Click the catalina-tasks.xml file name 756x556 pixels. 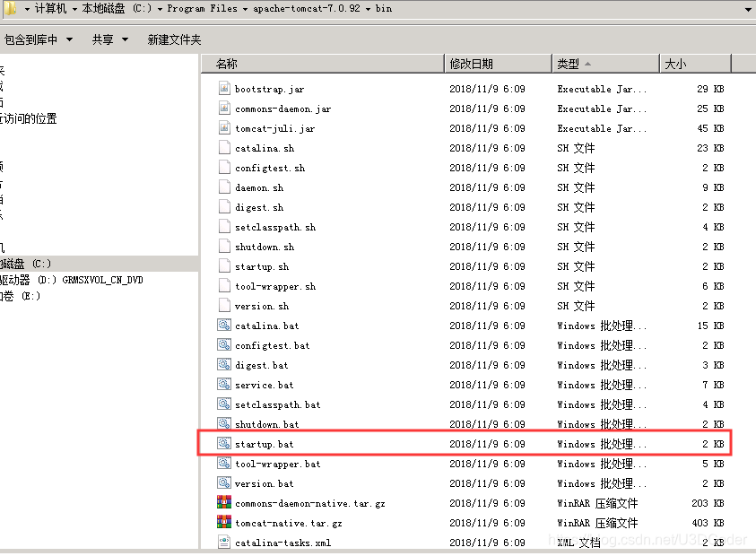click(283, 543)
